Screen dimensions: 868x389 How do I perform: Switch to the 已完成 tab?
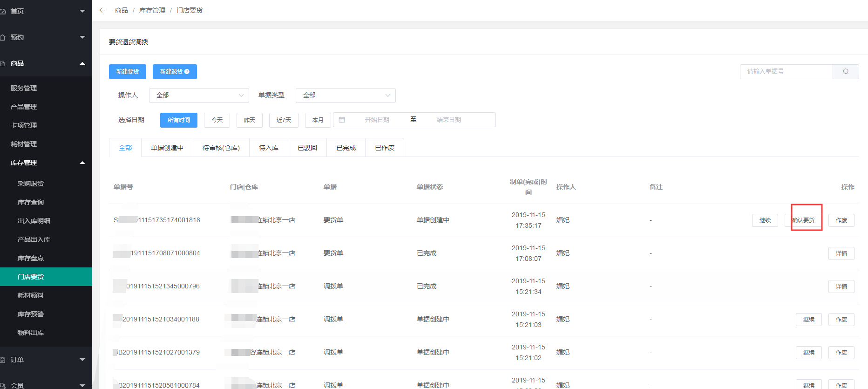pos(346,148)
